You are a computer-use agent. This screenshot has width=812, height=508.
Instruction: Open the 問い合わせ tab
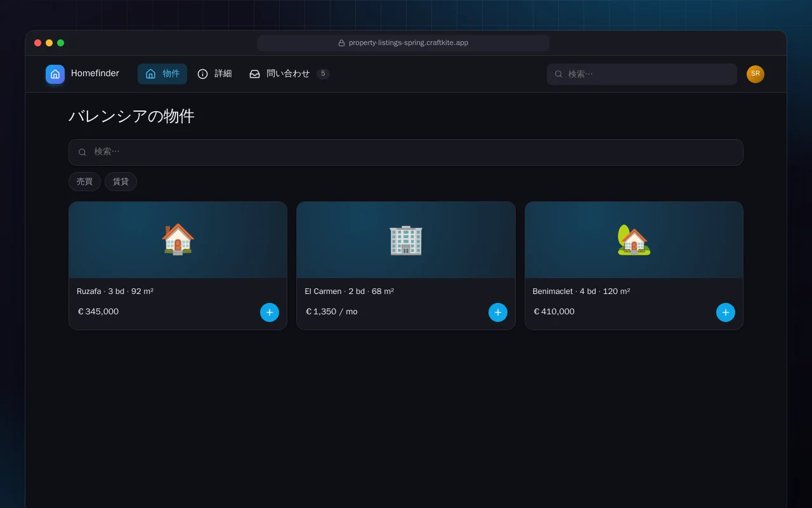(x=289, y=74)
